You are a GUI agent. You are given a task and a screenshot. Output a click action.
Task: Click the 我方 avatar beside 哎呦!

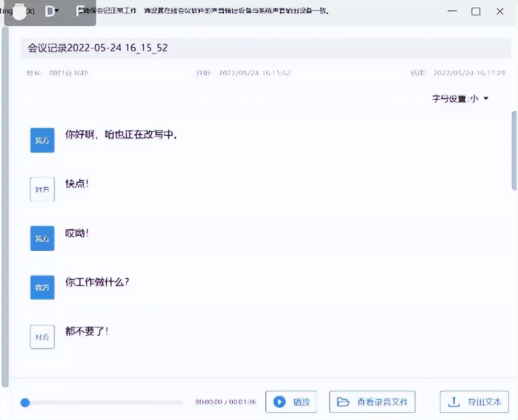pyautogui.click(x=42, y=238)
